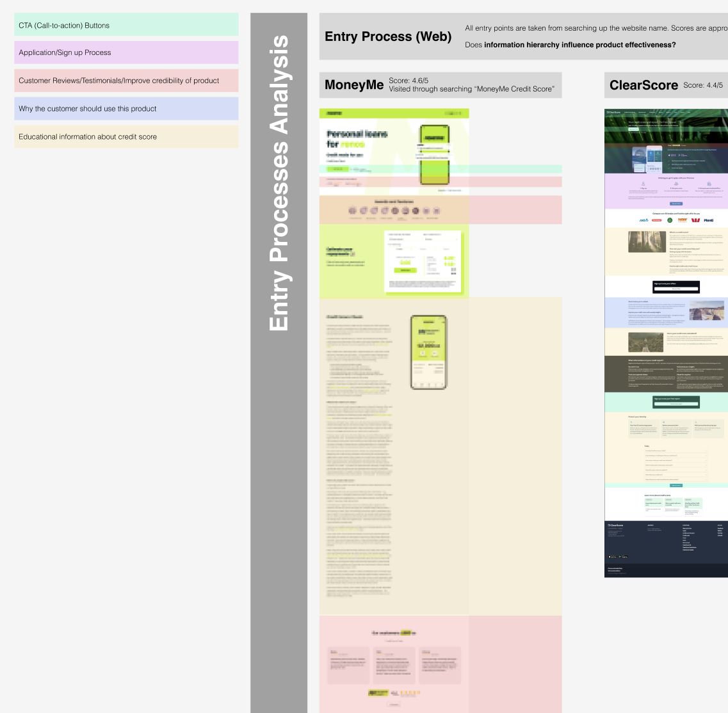This screenshot has height=713, width=728.
Task: Click the rating badges below MoneyMe testimonials
Action: (394, 693)
